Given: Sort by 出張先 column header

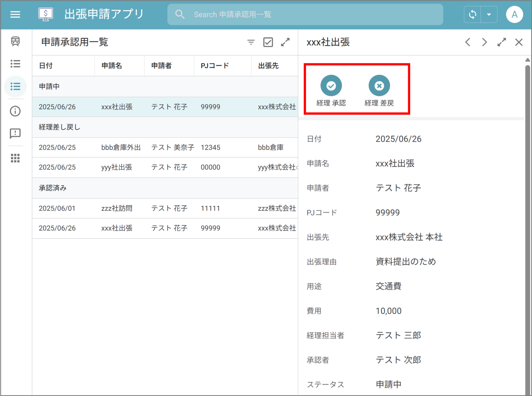Looking at the screenshot, I should pyautogui.click(x=268, y=66).
